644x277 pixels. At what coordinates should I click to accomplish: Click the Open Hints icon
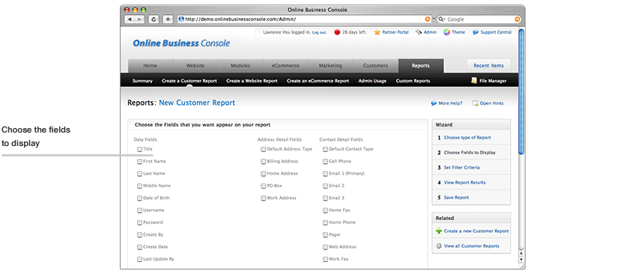pos(476,103)
